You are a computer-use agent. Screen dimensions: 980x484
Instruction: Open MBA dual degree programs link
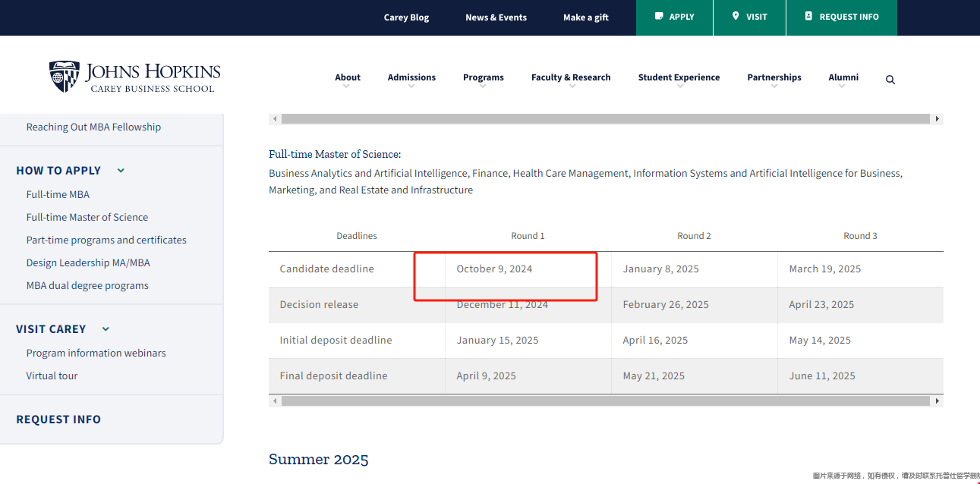tap(87, 286)
